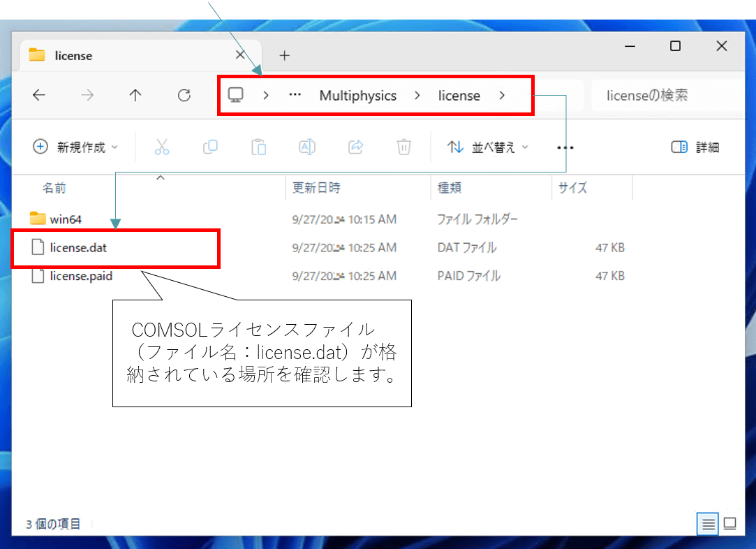Click the PAID ファイル type cell
The image size is (756, 549).
pyautogui.click(x=469, y=276)
